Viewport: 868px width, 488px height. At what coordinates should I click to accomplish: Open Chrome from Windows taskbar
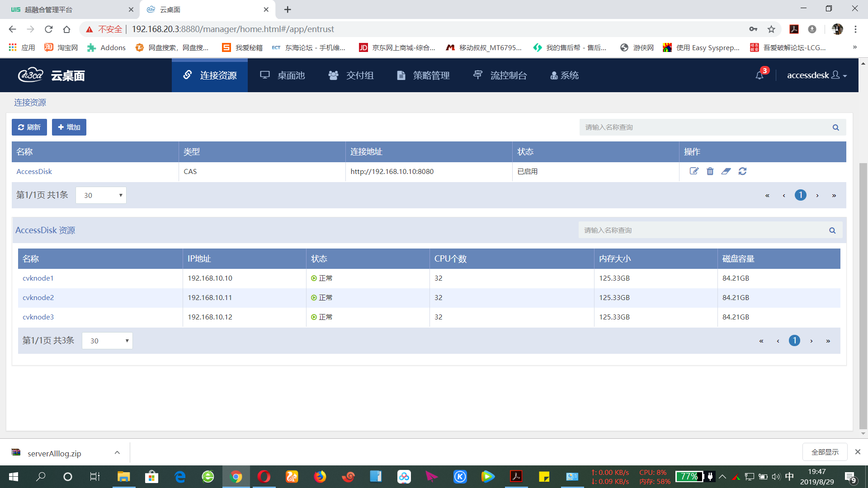[236, 477]
